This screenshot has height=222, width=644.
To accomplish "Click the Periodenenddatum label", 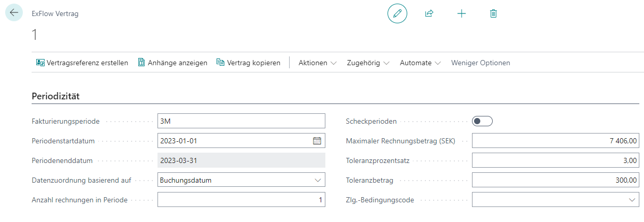I will coord(62,160).
